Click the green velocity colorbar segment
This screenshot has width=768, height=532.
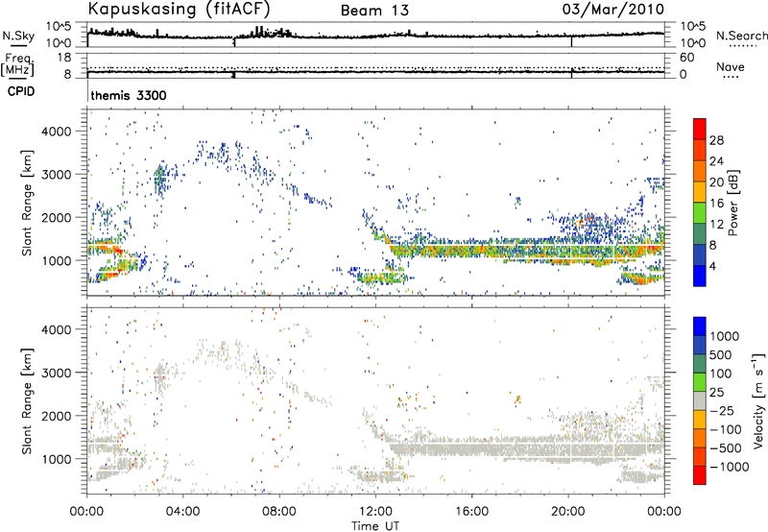[700, 382]
